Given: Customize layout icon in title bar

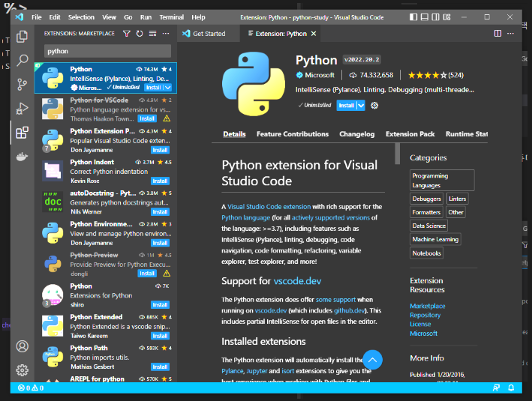Looking at the screenshot, I should pyautogui.click(x=447, y=17).
